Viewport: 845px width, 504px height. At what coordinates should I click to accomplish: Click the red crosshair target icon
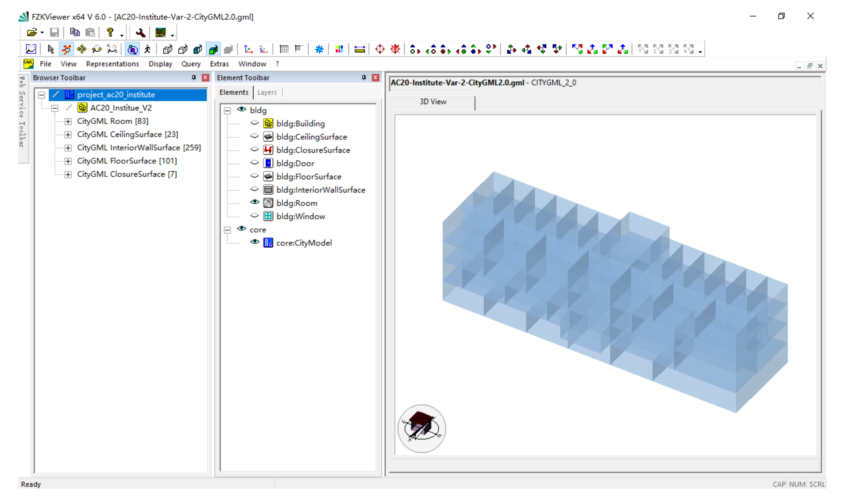coord(380,49)
